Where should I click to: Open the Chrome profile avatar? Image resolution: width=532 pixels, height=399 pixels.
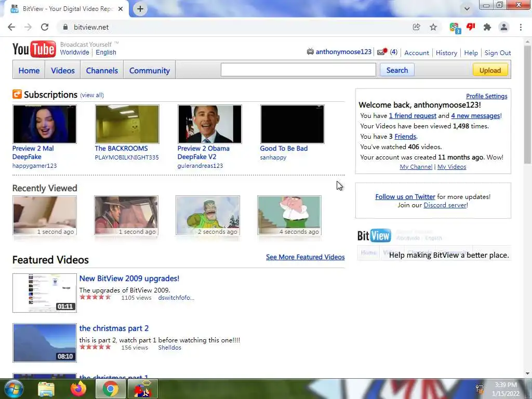[x=504, y=27]
